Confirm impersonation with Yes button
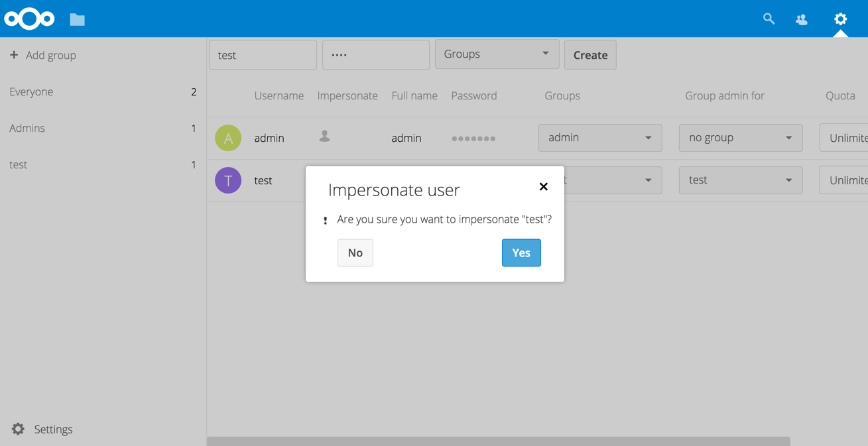Viewport: 868px width, 446px height. click(x=521, y=252)
